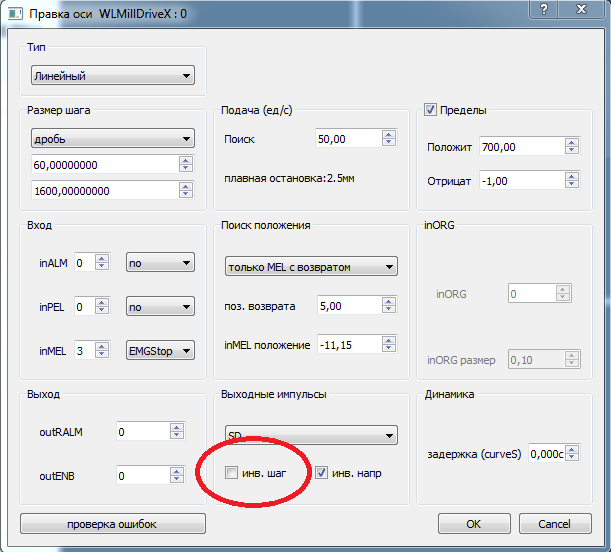Click the OK button

tap(474, 524)
